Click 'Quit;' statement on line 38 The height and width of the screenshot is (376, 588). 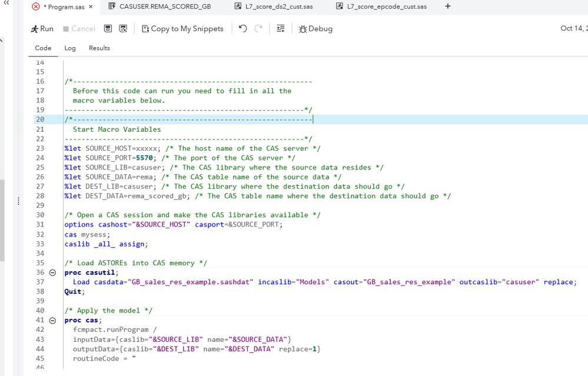click(75, 292)
